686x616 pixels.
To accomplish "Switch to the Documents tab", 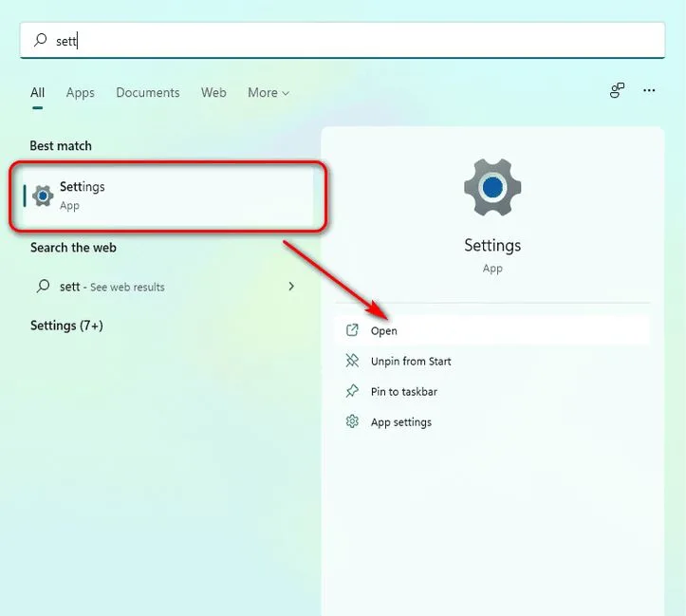I will [148, 93].
